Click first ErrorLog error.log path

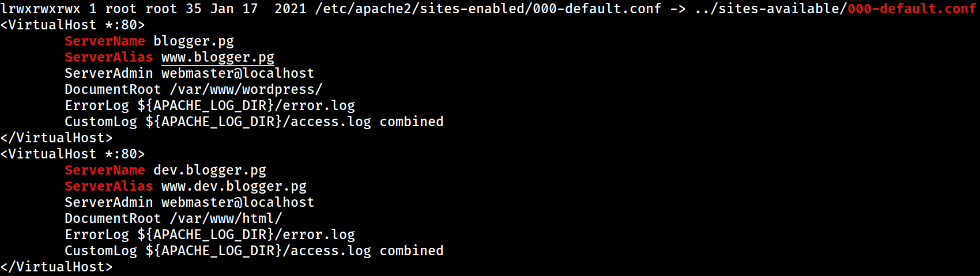click(246, 105)
